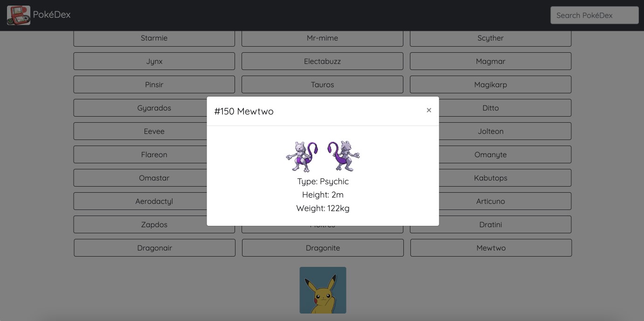Click the PokéDex logo icon

(19, 15)
